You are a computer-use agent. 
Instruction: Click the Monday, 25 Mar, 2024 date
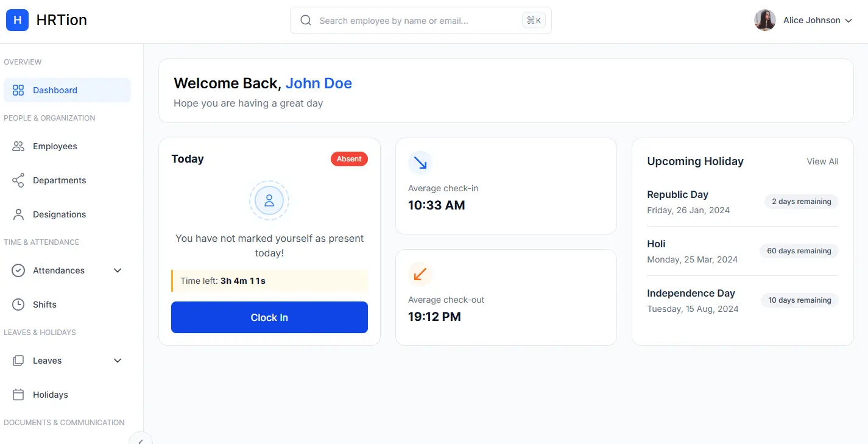[692, 259]
